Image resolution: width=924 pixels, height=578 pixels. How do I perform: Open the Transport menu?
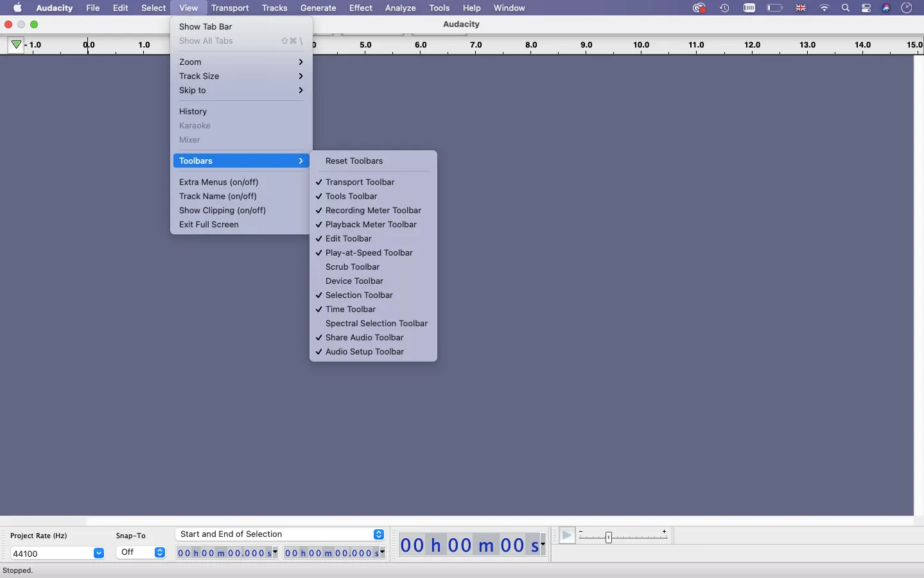click(x=230, y=8)
